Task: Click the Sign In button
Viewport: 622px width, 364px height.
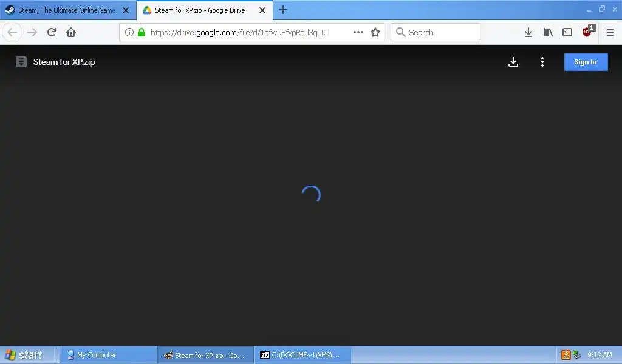Action: point(586,62)
